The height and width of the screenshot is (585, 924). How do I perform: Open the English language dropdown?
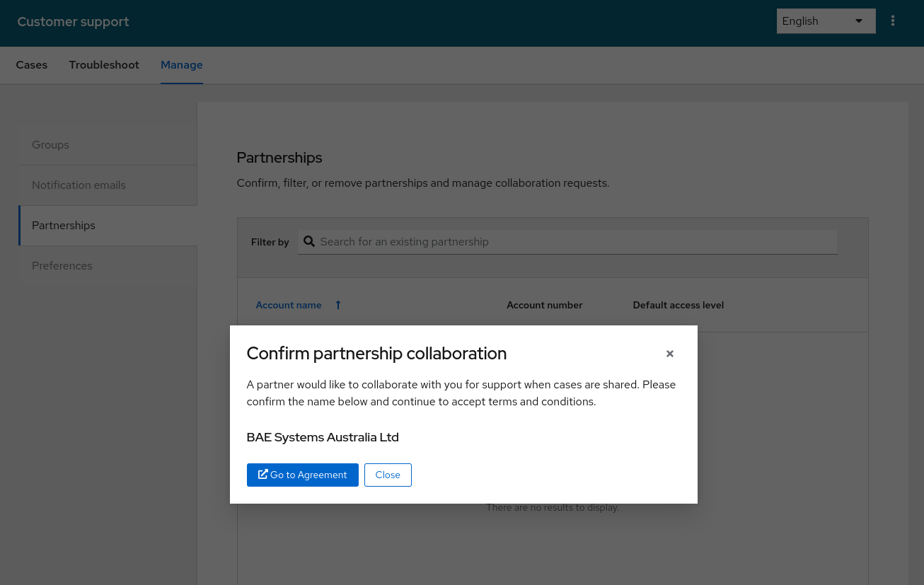click(826, 21)
